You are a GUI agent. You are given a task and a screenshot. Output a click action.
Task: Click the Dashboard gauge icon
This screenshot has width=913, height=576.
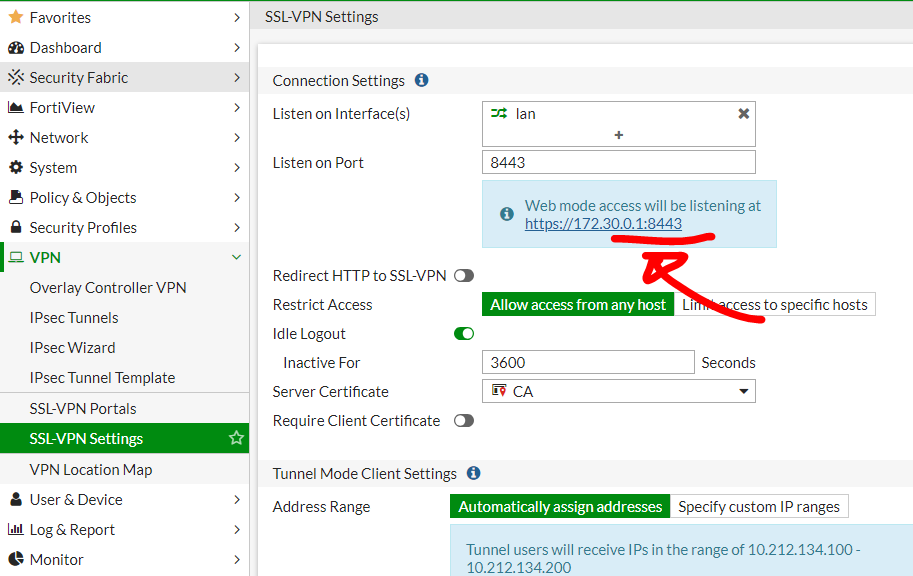click(x=16, y=47)
